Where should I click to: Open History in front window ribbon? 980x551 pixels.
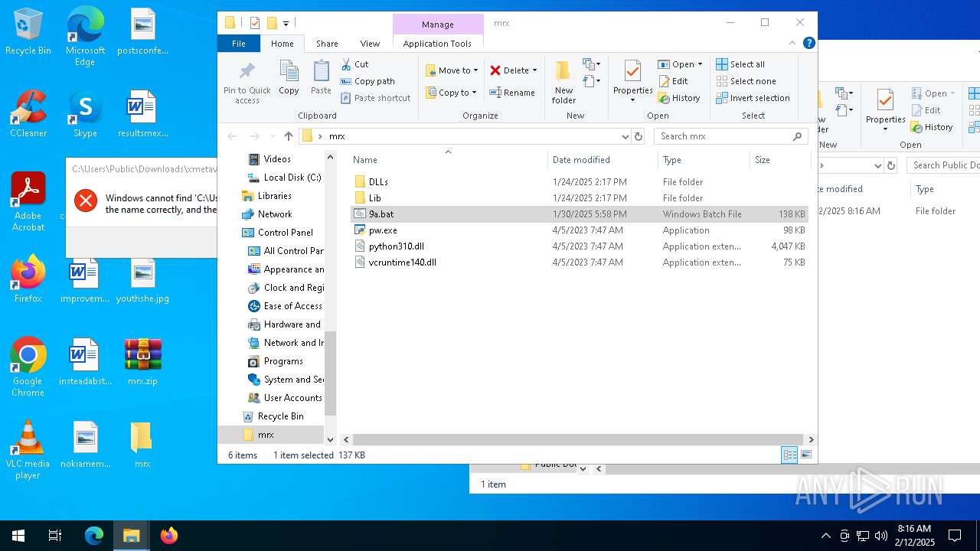[x=679, y=98]
